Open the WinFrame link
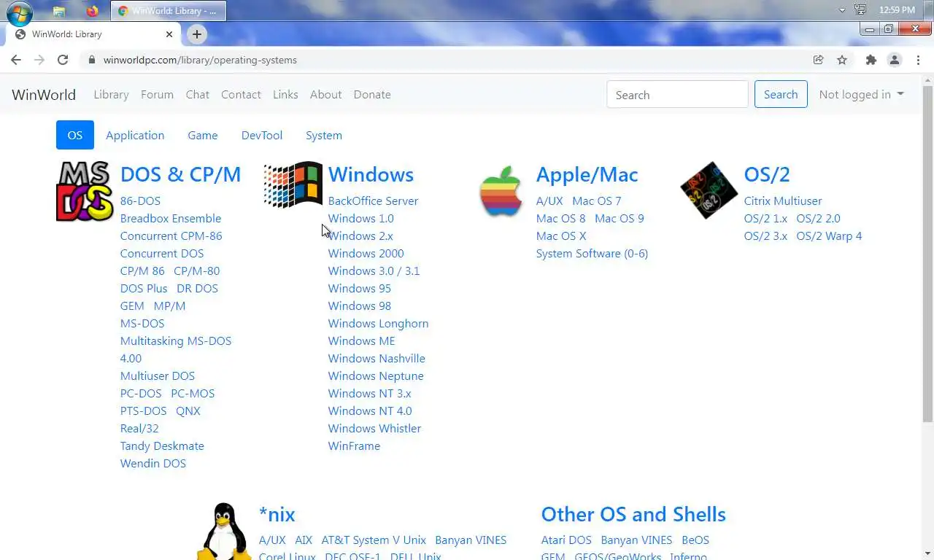Image resolution: width=934 pixels, height=560 pixels. 354,446
